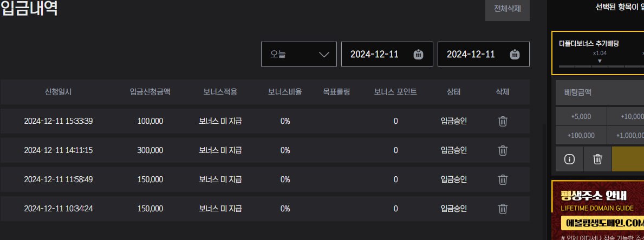Click the start date field 2024-12-11

point(375,54)
